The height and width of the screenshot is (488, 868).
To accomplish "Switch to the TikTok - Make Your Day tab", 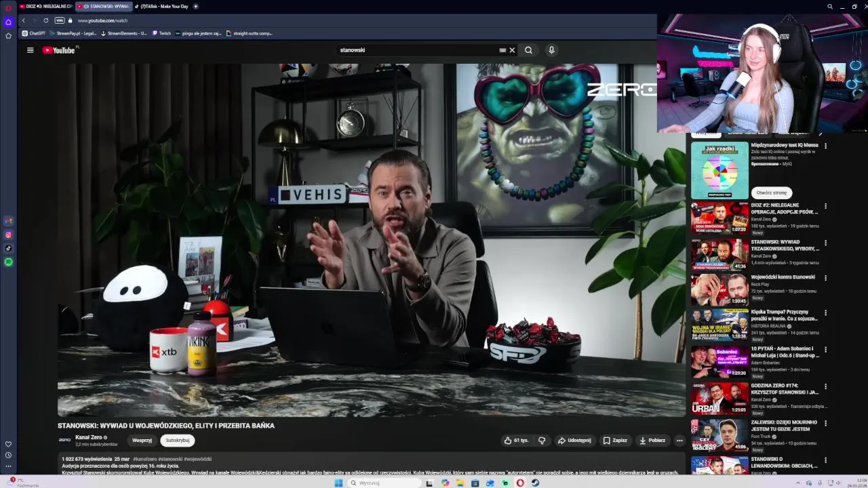I will pos(161,6).
